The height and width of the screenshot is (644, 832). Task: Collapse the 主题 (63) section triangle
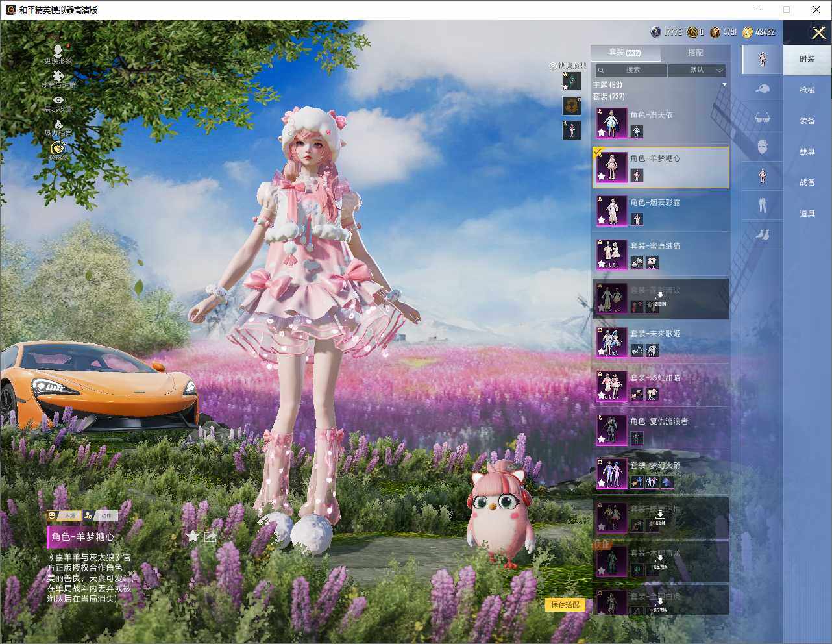click(724, 85)
